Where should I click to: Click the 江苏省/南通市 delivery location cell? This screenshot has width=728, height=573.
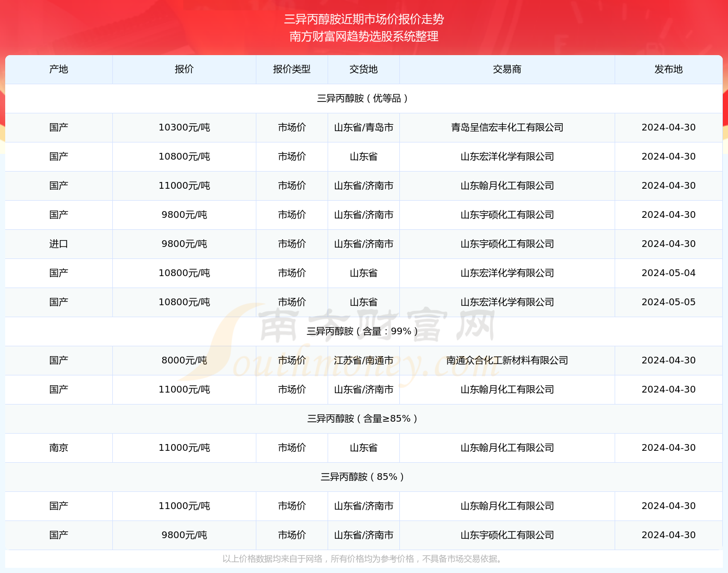(363, 360)
